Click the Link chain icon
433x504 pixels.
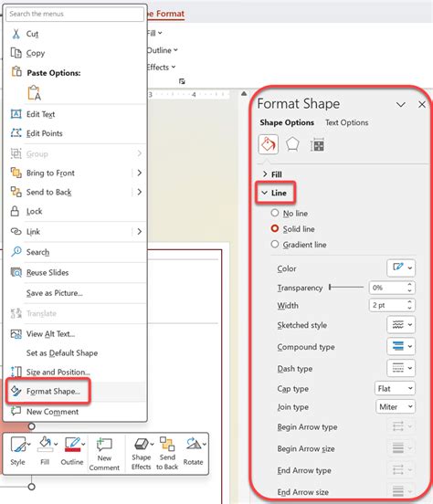point(16,231)
